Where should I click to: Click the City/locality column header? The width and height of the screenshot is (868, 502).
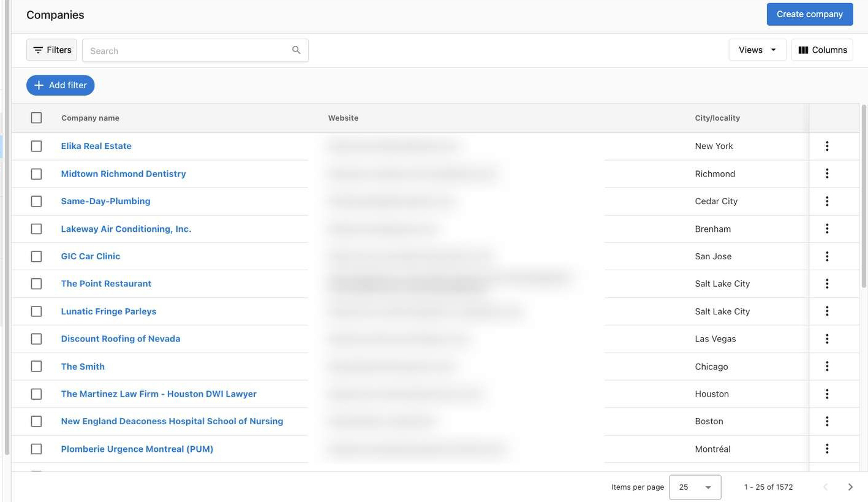(717, 118)
